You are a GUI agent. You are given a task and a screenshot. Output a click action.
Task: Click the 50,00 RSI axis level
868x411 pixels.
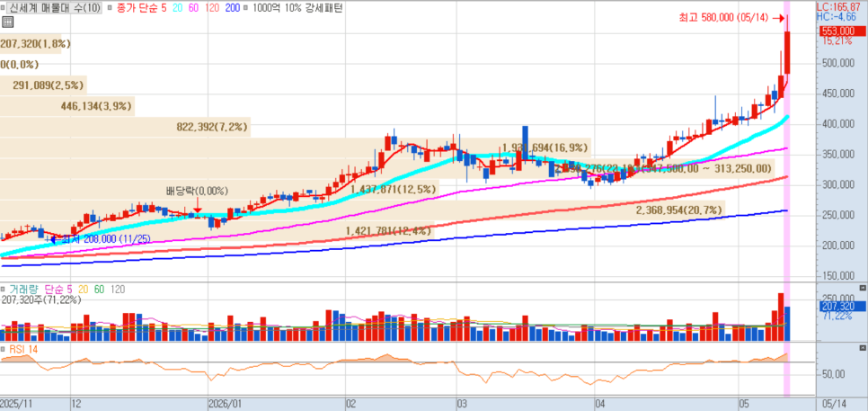833,374
